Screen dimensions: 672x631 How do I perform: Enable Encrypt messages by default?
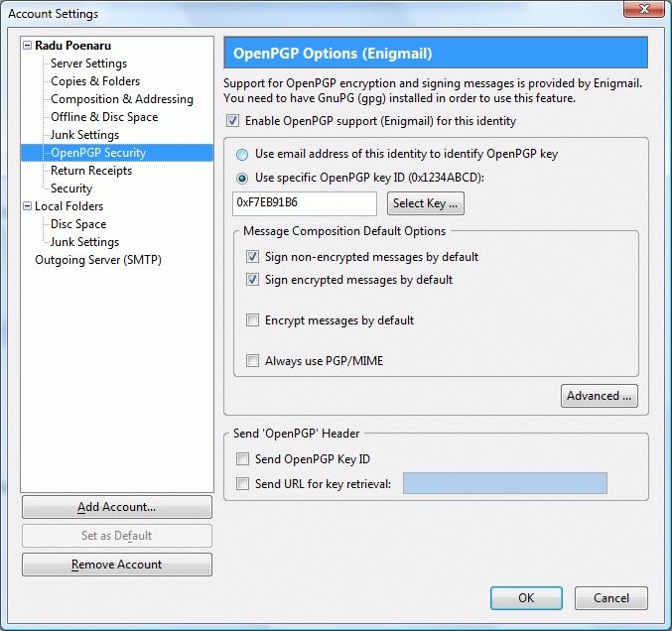tap(252, 320)
